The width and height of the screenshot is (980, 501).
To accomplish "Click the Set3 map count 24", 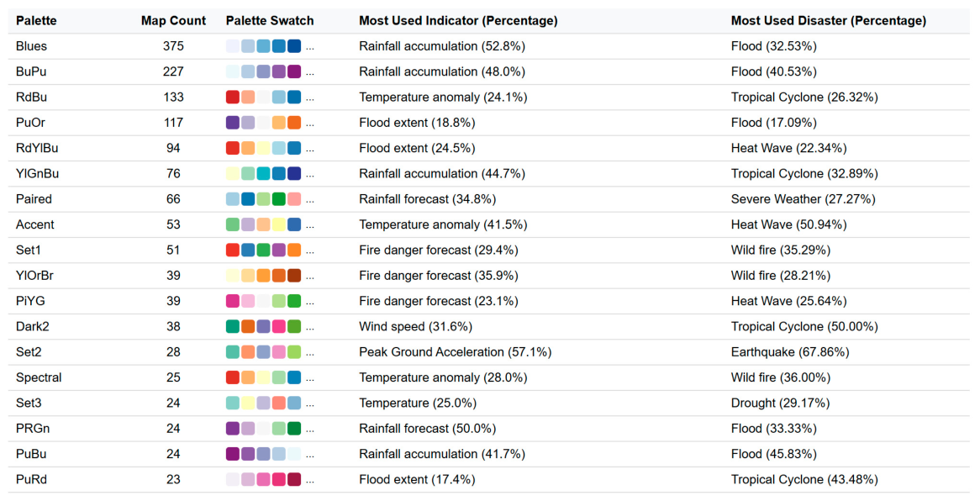I will (x=173, y=403).
